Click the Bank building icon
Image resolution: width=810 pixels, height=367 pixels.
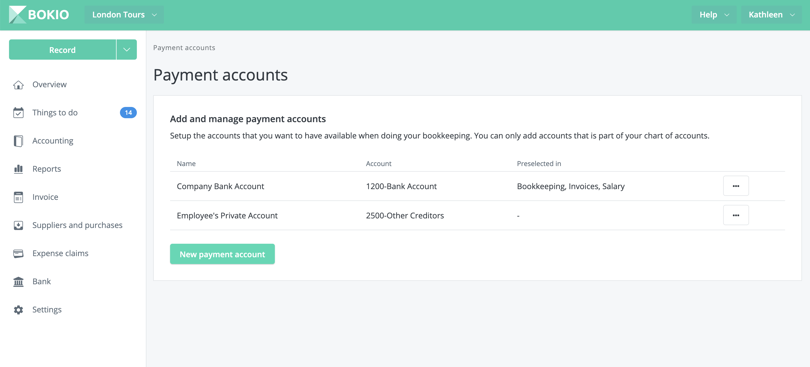(x=19, y=282)
